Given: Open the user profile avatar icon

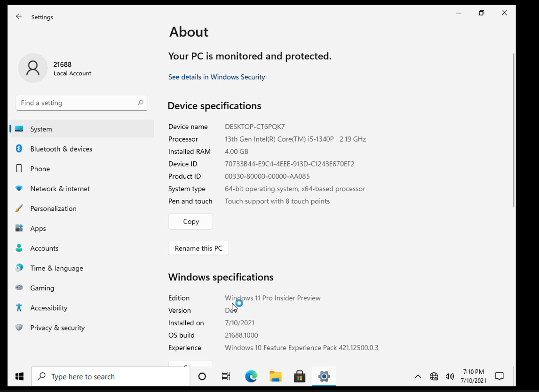Looking at the screenshot, I should 33,68.
